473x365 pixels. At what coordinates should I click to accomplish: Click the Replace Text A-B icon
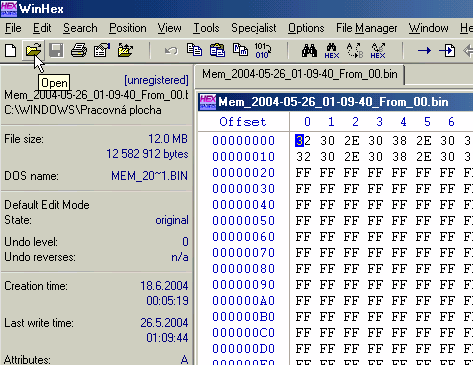coord(355,51)
